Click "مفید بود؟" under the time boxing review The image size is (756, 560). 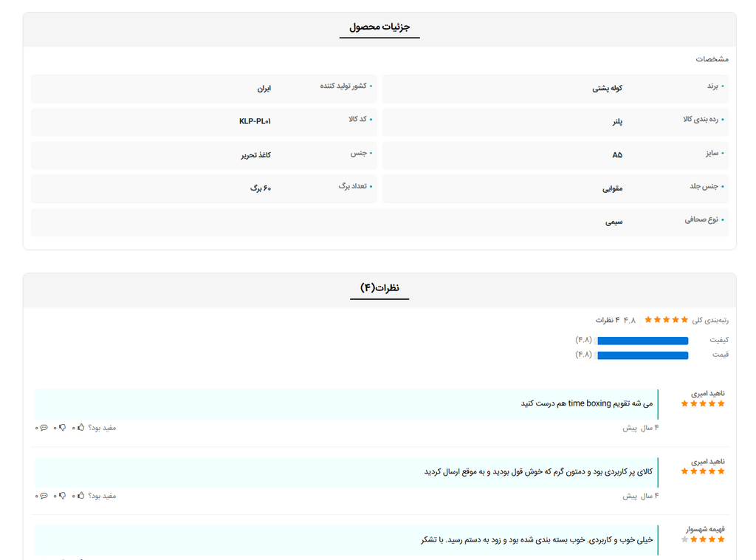pyautogui.click(x=102, y=428)
